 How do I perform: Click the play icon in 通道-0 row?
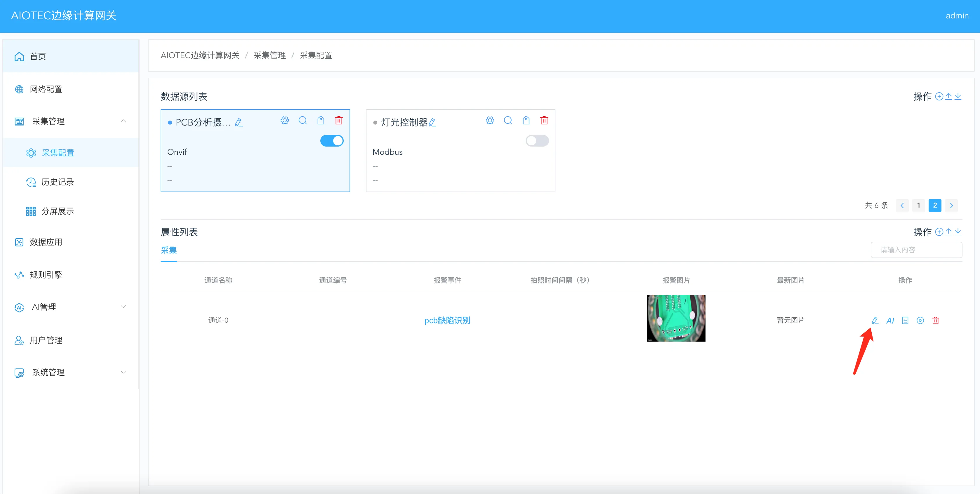coord(920,321)
